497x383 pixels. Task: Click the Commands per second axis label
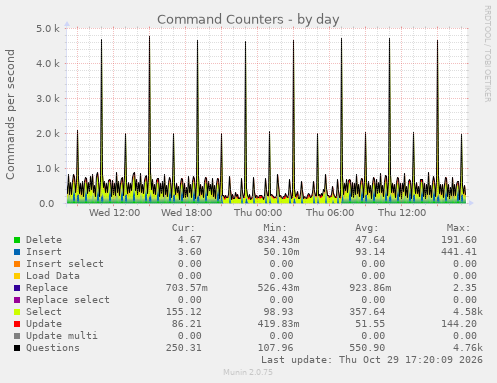[x=10, y=114]
